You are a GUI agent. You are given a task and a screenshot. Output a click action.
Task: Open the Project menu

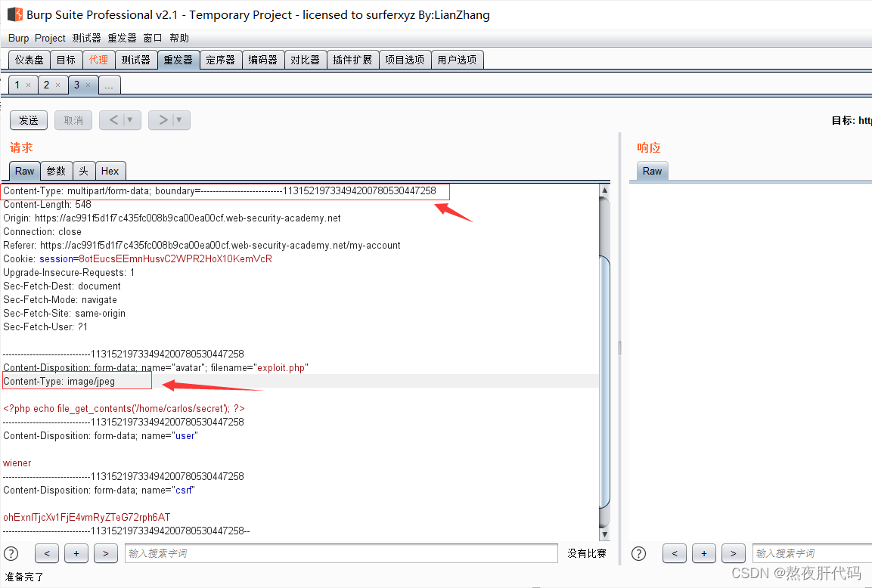[x=50, y=38]
